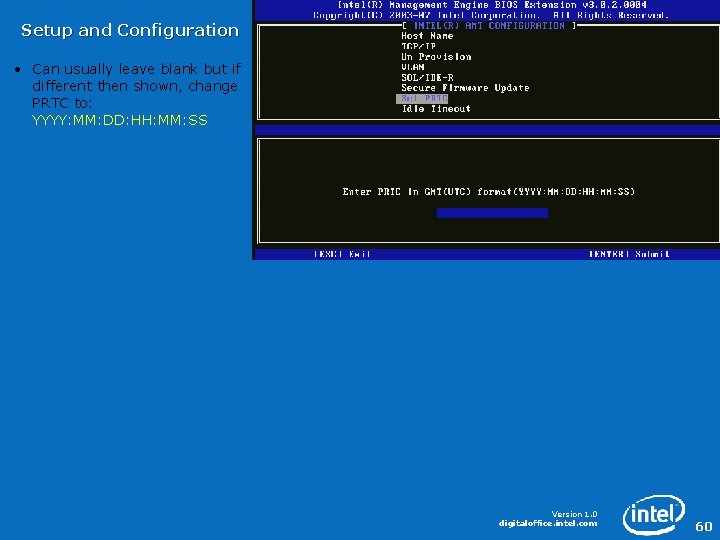Click the [ENTER] Submit label
The image size is (720, 540).
click(629, 254)
